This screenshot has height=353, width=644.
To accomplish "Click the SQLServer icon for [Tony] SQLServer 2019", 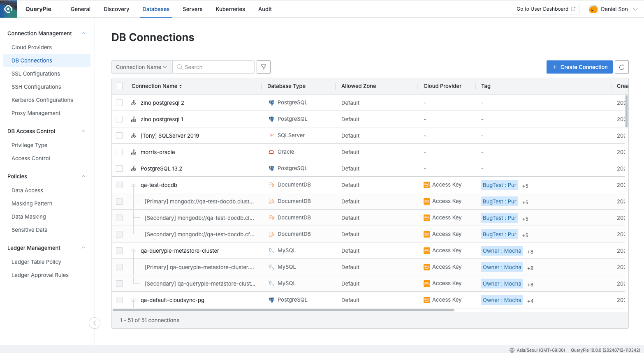I will 271,135.
